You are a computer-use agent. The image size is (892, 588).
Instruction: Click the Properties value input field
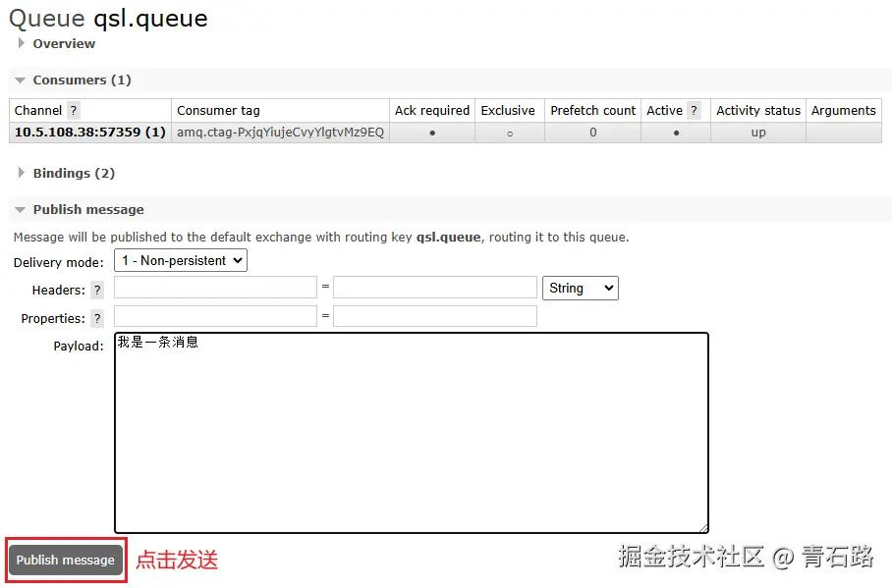435,316
